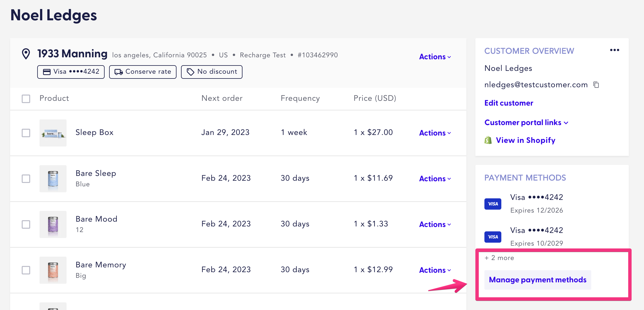Click the 1 week frequency value

pyautogui.click(x=294, y=132)
